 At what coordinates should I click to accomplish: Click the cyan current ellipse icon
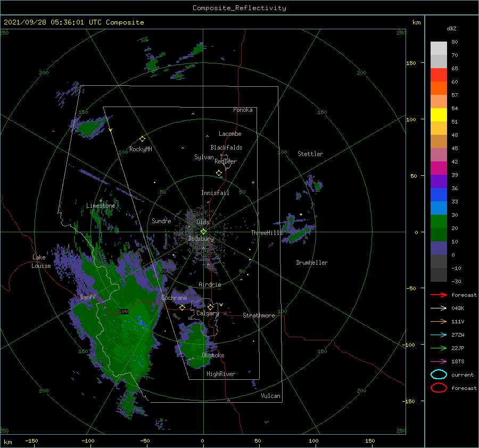(x=439, y=374)
